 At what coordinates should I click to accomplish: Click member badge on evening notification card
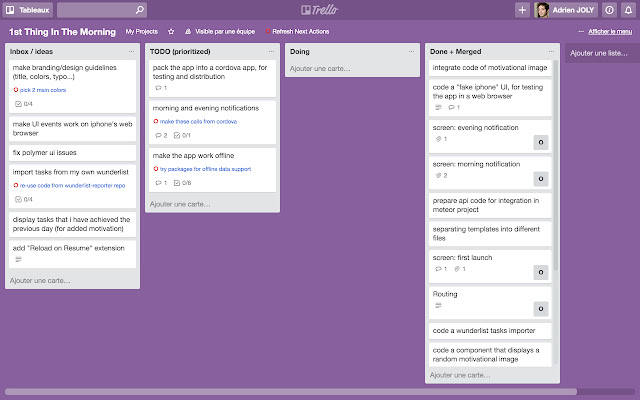pos(541,142)
